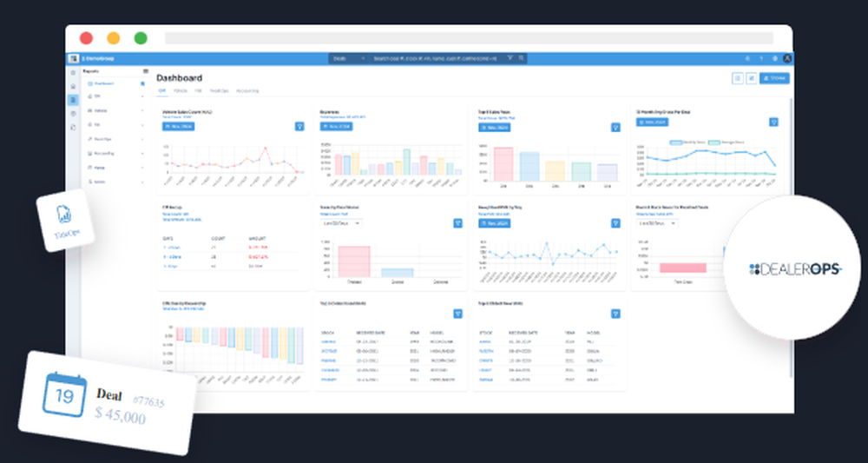Viewport: 868px width, 463px height.
Task: Click the app logo in the blue top bar
Action: tap(74, 58)
